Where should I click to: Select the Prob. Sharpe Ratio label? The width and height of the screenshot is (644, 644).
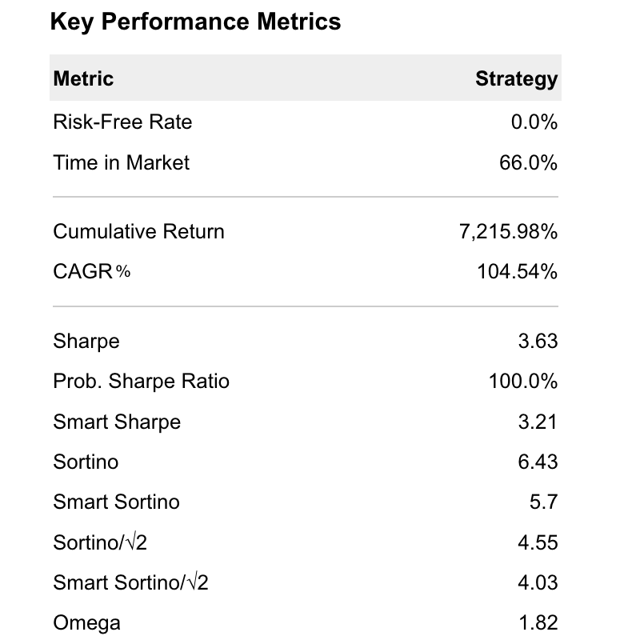141,382
